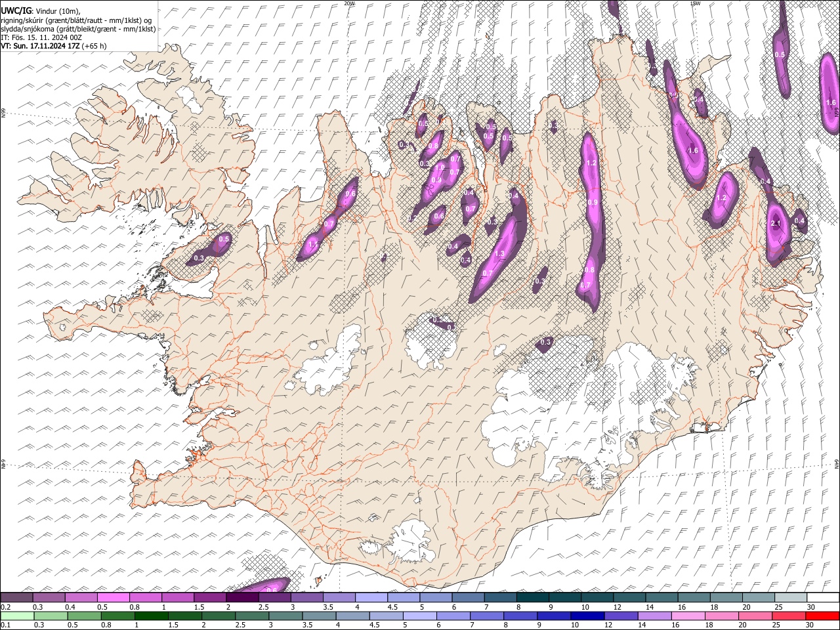The height and width of the screenshot is (630, 840).
Task: Click the 2.1 snowfall value label
Action: pyautogui.click(x=776, y=224)
